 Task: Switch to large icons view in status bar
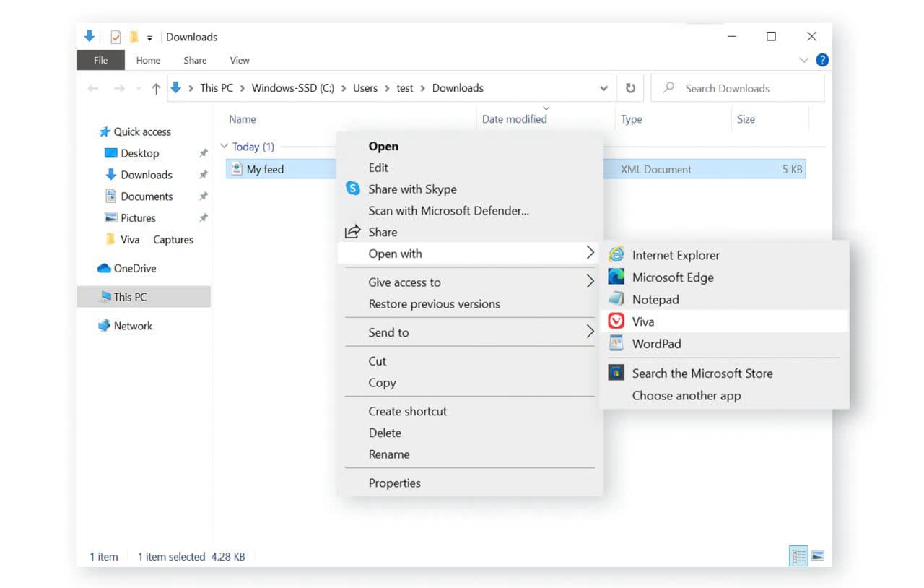[x=818, y=556]
